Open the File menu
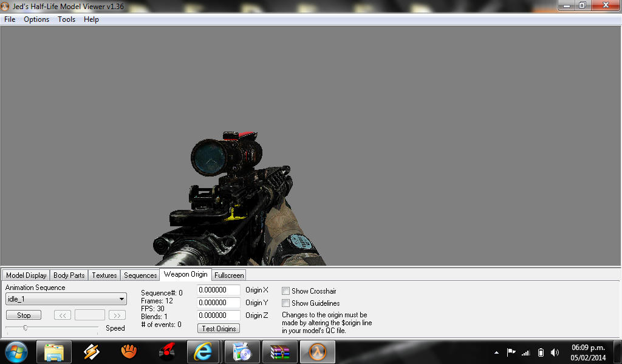The image size is (622, 364). (x=10, y=19)
